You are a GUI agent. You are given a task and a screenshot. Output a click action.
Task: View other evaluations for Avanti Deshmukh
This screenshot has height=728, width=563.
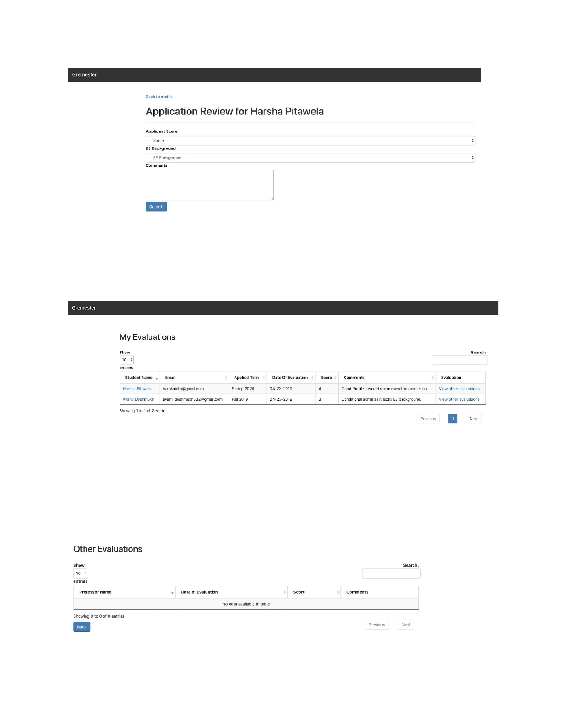(459, 399)
